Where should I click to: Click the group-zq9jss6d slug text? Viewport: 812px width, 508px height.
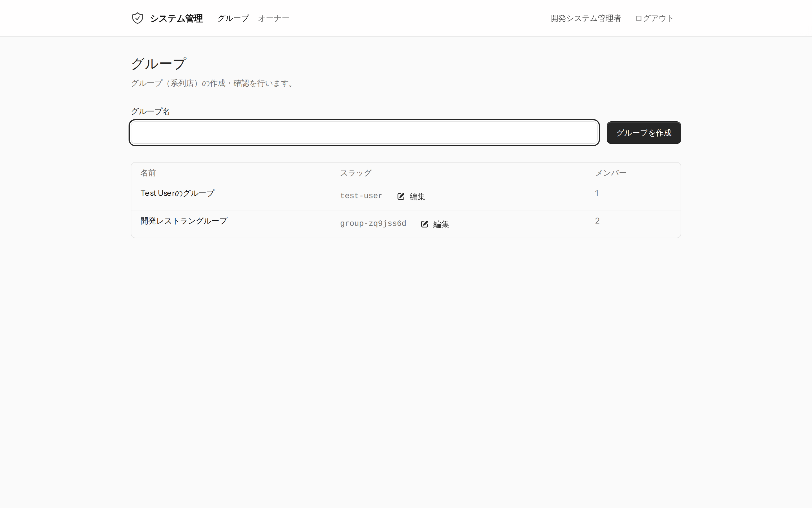[373, 224]
